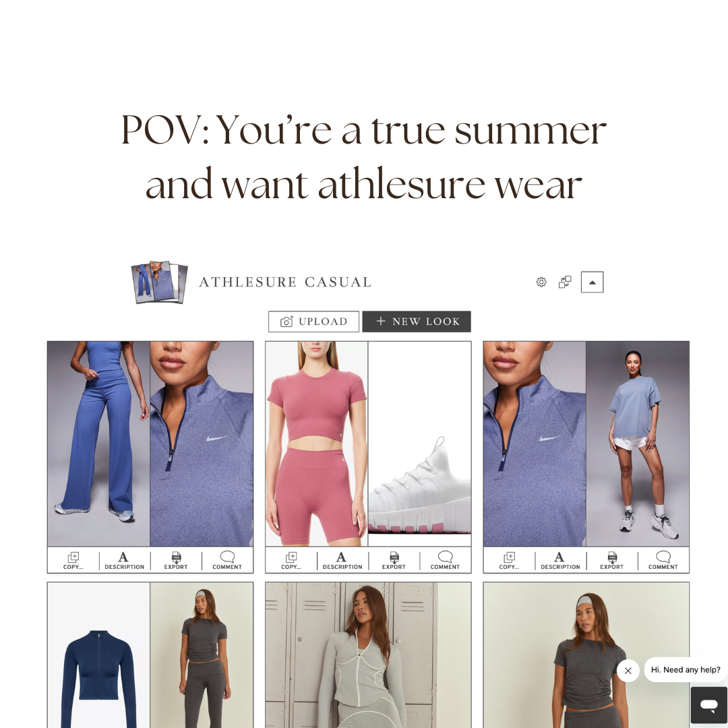Export the blue tee and shorts look
This screenshot has height=728, width=728.
point(612,560)
